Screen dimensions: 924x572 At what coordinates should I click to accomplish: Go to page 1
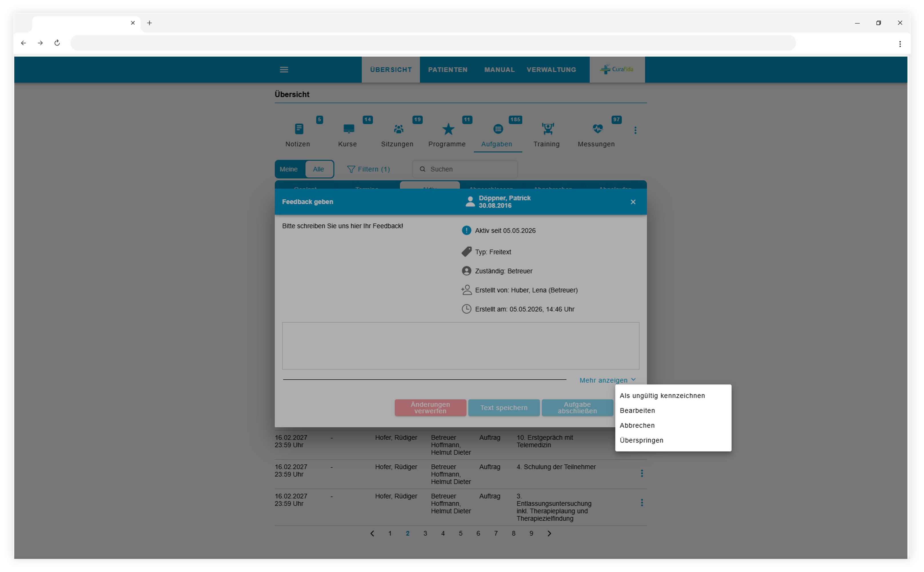pos(390,533)
